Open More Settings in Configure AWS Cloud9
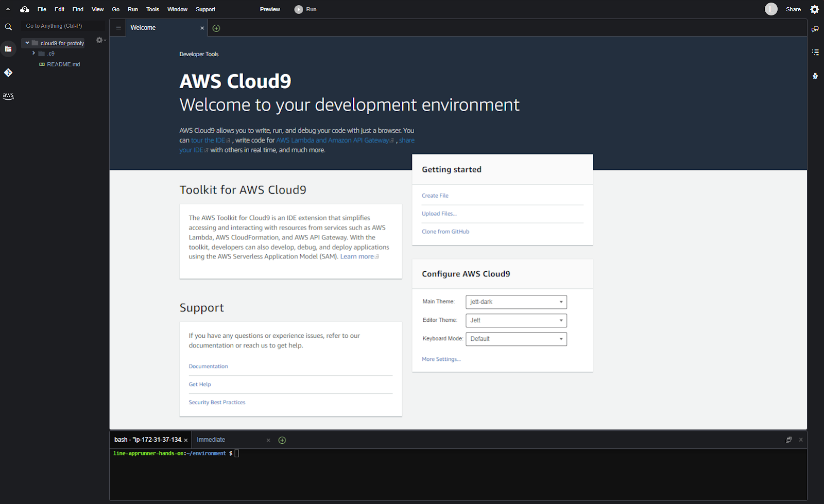The width and height of the screenshot is (824, 504). 441,359
